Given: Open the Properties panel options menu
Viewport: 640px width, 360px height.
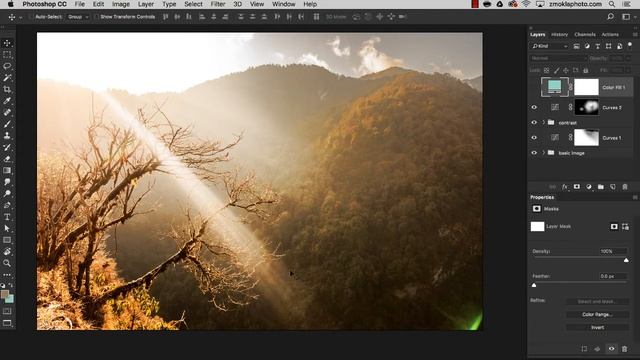Looking at the screenshot, I should click(x=635, y=197).
